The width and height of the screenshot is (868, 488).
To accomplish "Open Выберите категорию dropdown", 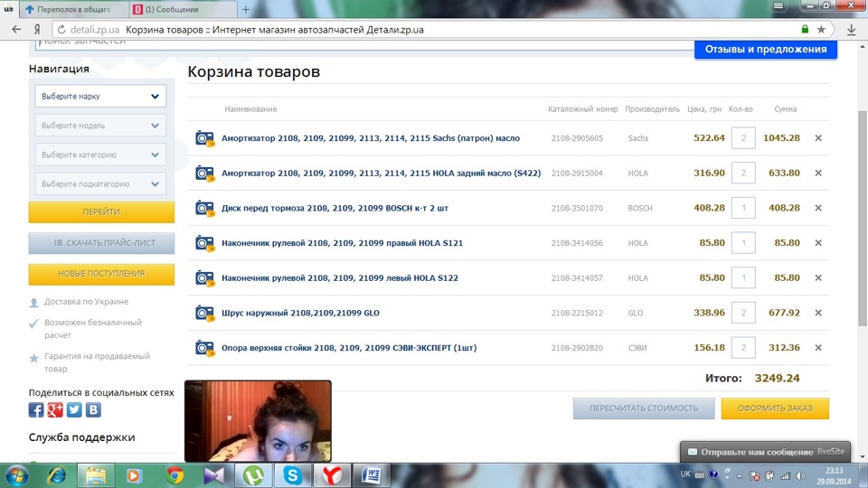I will [x=100, y=155].
